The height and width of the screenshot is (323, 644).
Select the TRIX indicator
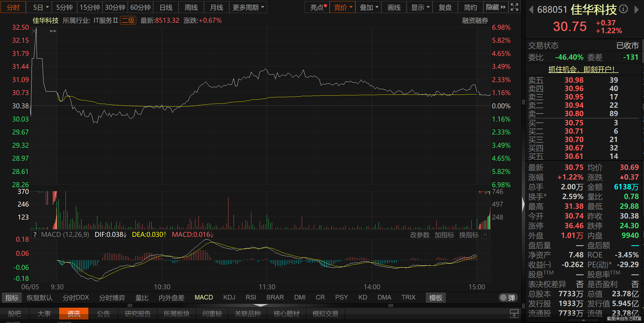coord(408,297)
